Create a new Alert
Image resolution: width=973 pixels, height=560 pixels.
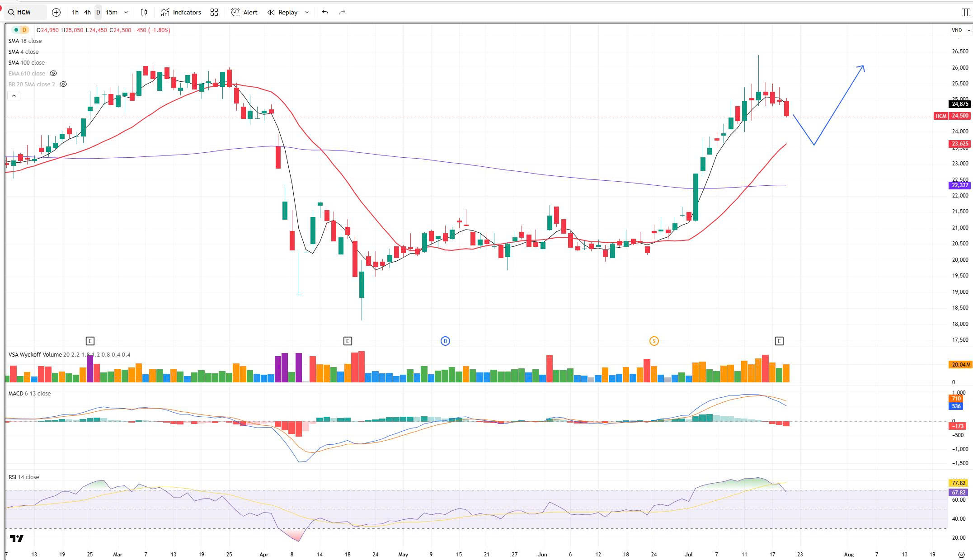pos(244,12)
